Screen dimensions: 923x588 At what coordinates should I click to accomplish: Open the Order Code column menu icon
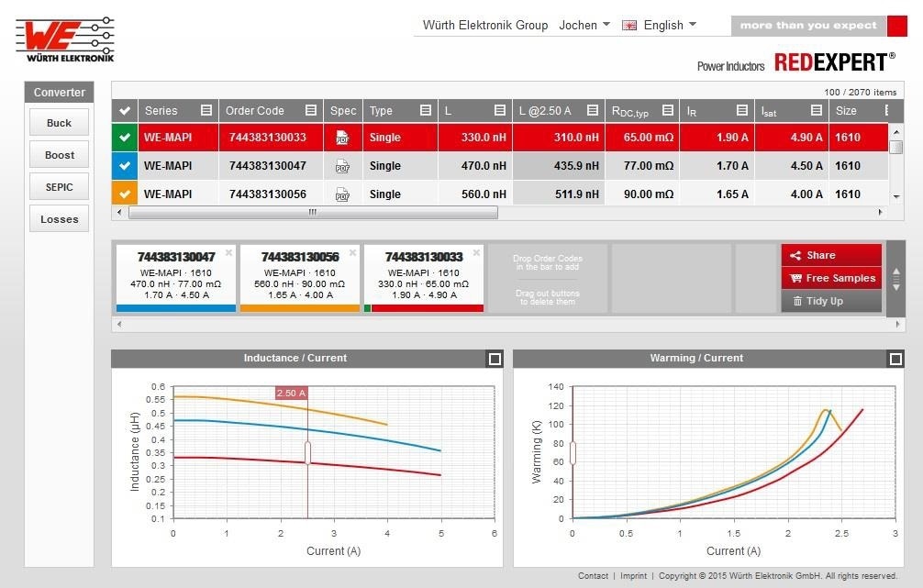point(311,110)
